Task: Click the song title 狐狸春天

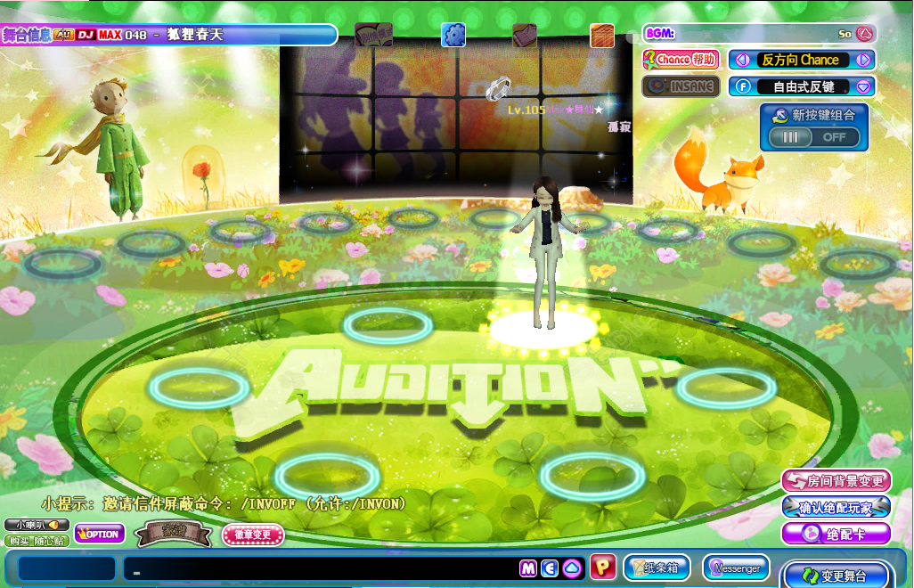Action: click(195, 35)
